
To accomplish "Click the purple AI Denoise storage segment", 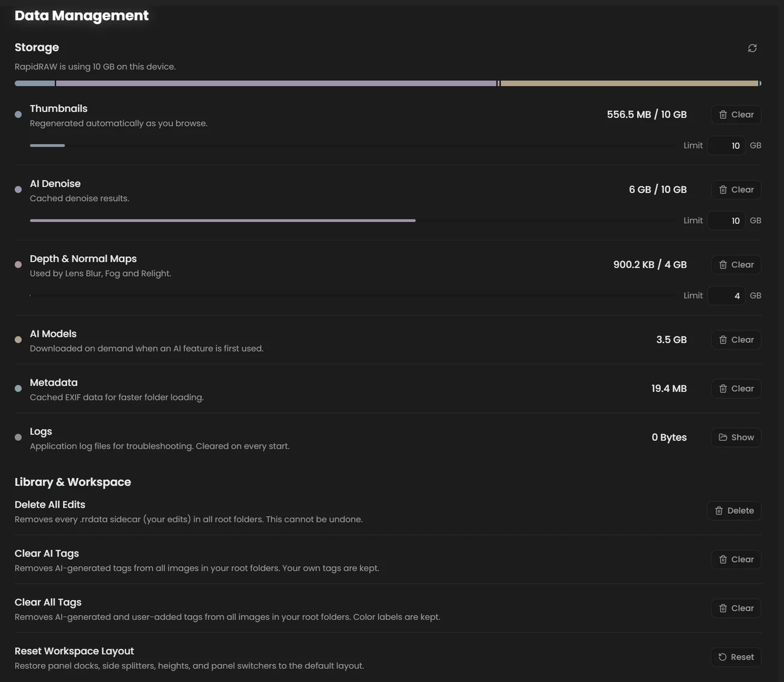I will (x=276, y=83).
